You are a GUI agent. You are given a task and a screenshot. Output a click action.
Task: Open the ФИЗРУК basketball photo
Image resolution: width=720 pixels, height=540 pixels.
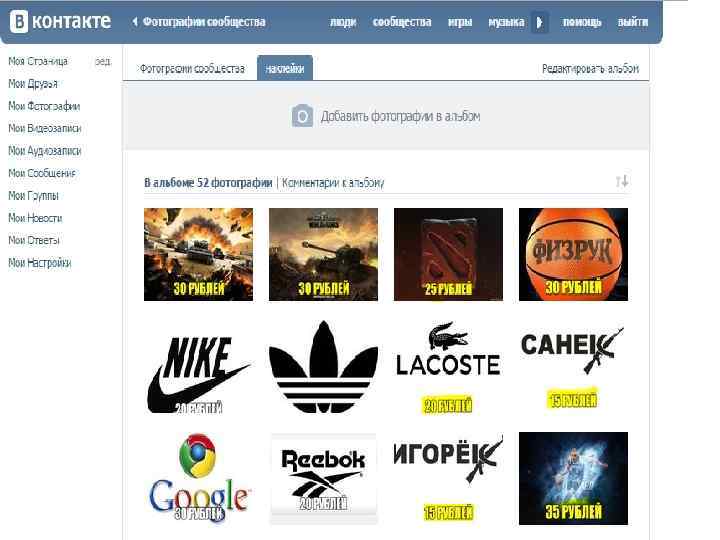click(573, 254)
